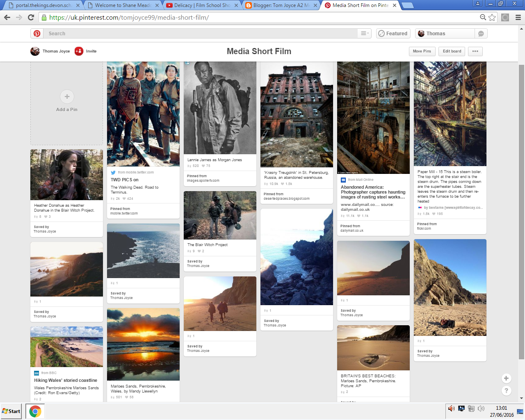Open the board layout options dropdown beside search
The height and width of the screenshot is (420, 525).
(363, 33)
